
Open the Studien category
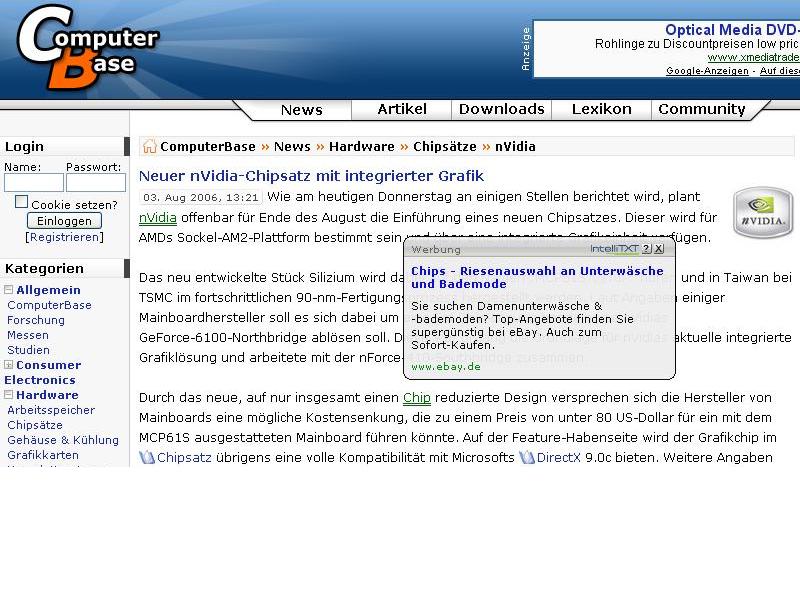pyautogui.click(x=29, y=350)
